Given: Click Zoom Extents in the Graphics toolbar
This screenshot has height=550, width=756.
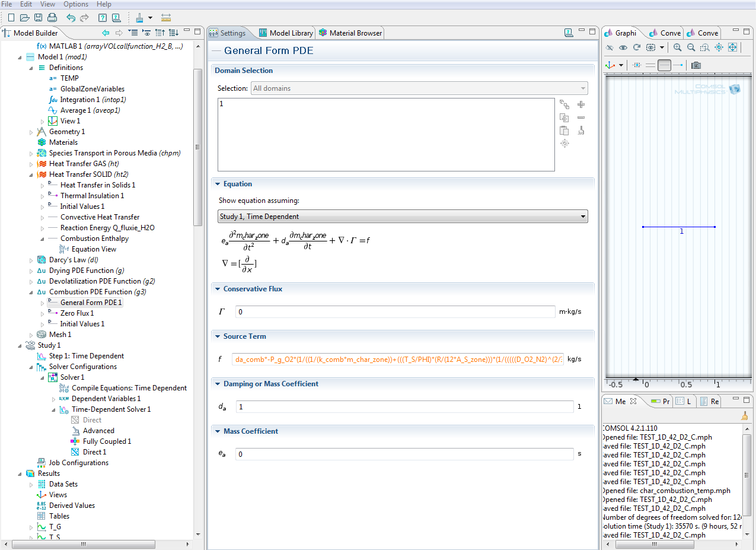Looking at the screenshot, I should coord(732,47).
